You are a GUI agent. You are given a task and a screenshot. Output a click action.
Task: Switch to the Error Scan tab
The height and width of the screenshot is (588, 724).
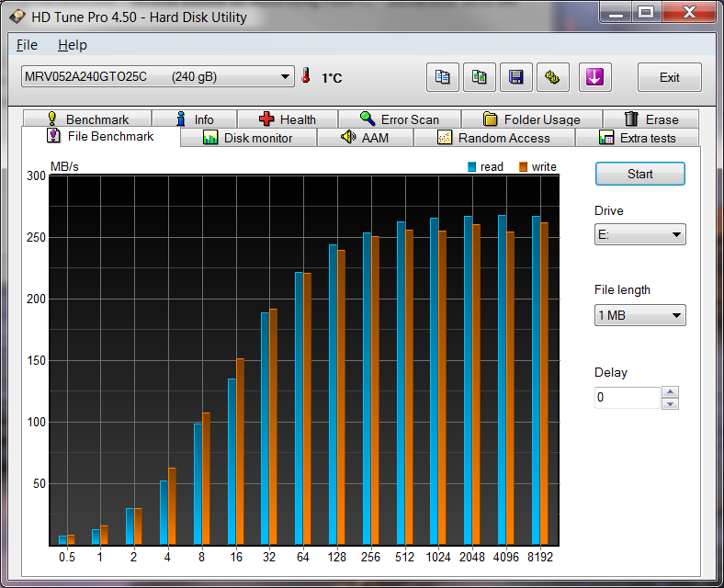click(x=400, y=119)
